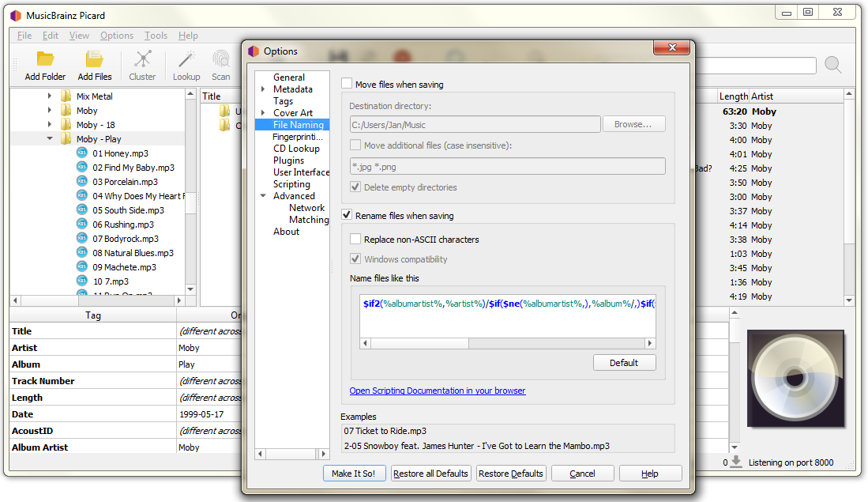Image resolution: width=868 pixels, height=502 pixels.
Task: Select Tags in options tree
Action: (283, 101)
